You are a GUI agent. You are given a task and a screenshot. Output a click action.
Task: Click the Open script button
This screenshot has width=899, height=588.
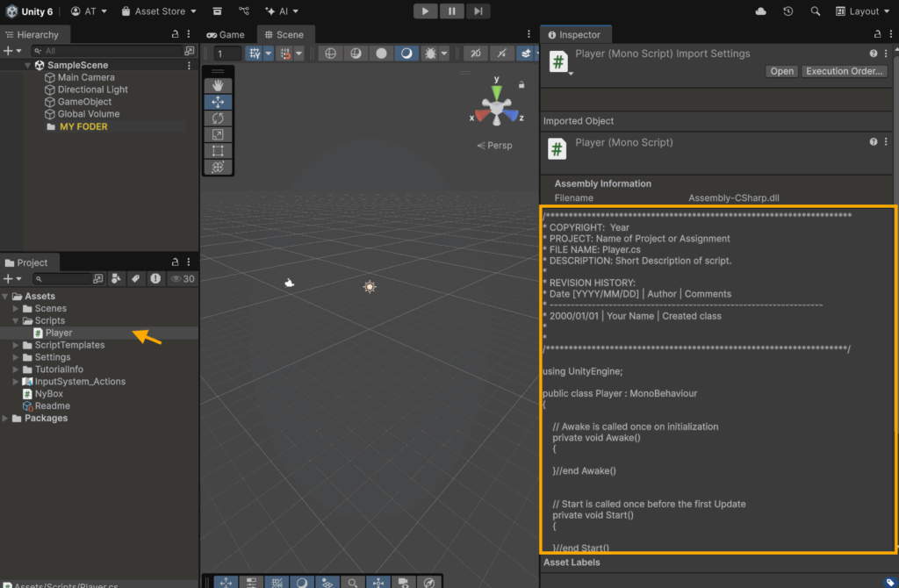(781, 71)
